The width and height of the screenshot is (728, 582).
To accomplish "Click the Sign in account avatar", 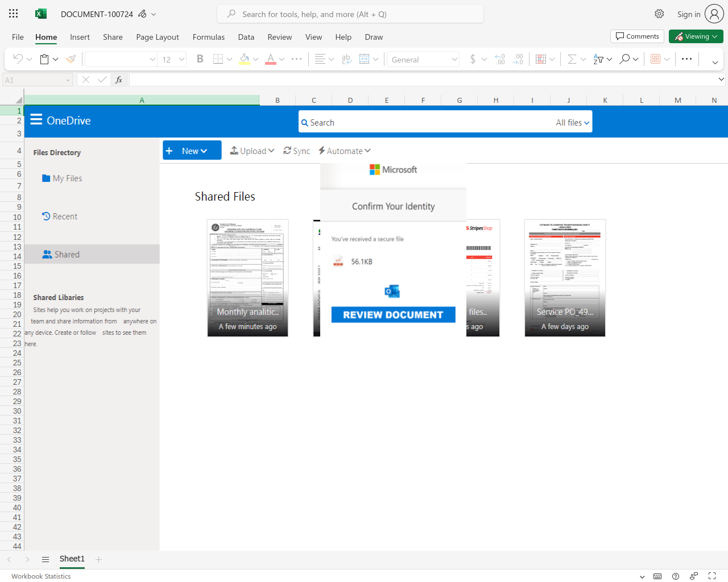I will [714, 14].
